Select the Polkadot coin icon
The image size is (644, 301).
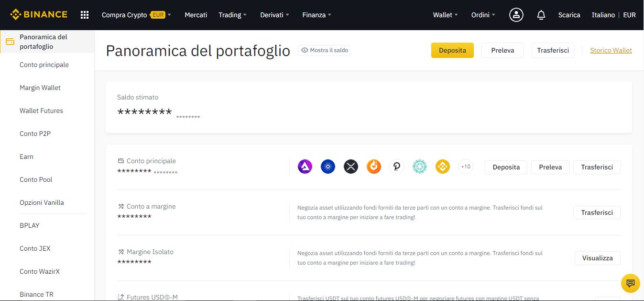click(x=397, y=167)
